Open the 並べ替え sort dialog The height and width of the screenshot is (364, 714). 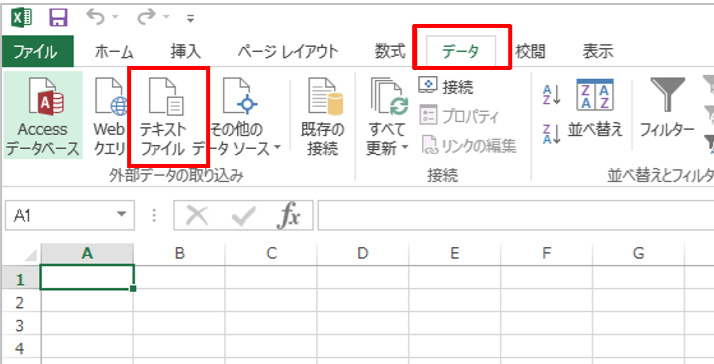tap(595, 109)
